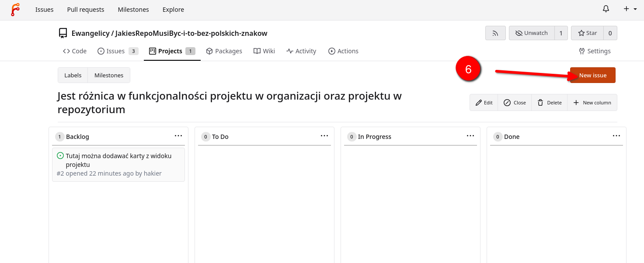The height and width of the screenshot is (263, 644).
Task: Open the In Progress column options
Action: tap(470, 136)
